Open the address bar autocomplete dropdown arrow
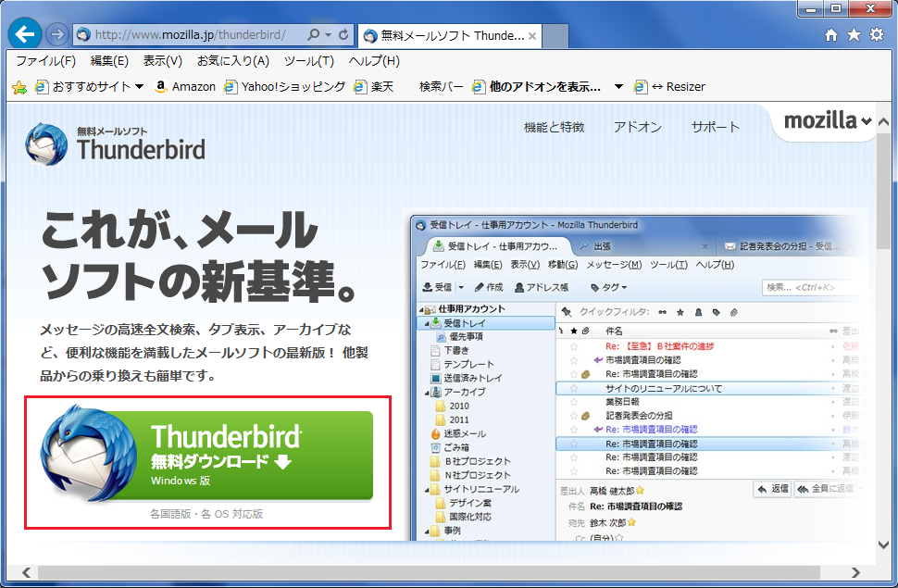 point(328,35)
